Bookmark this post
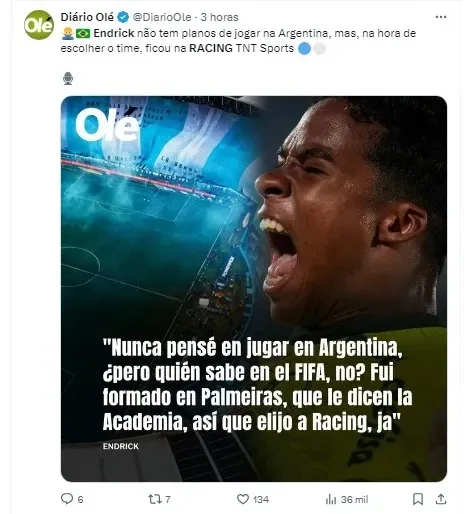 pos(418,499)
